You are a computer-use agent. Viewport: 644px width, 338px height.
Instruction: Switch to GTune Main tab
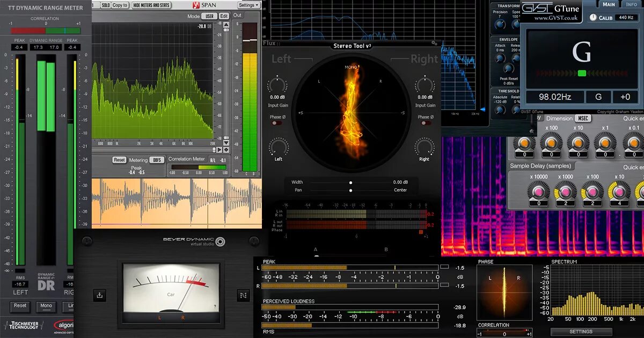tap(609, 4)
